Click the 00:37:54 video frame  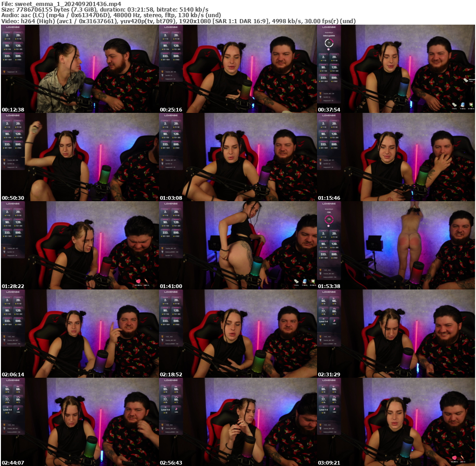396,68
